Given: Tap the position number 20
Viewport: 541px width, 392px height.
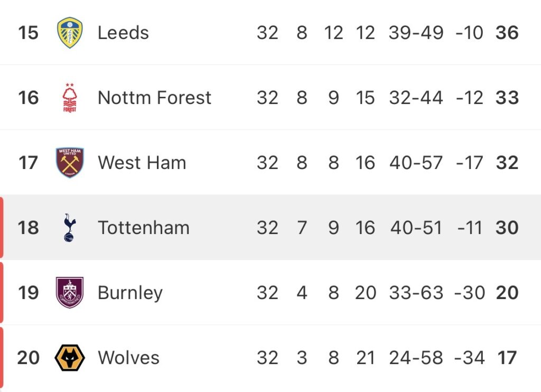Looking at the screenshot, I should [29, 358].
